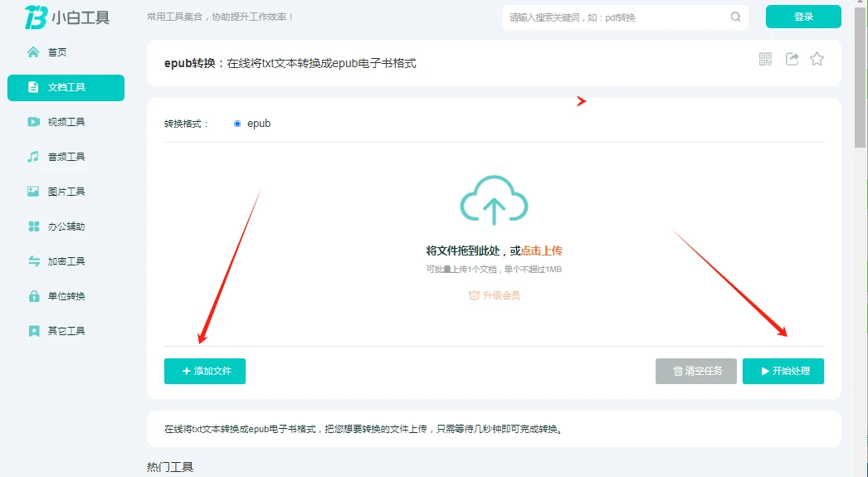Open 视频工具 in the sidebar
Screen dimensions: 868x477
pos(66,122)
